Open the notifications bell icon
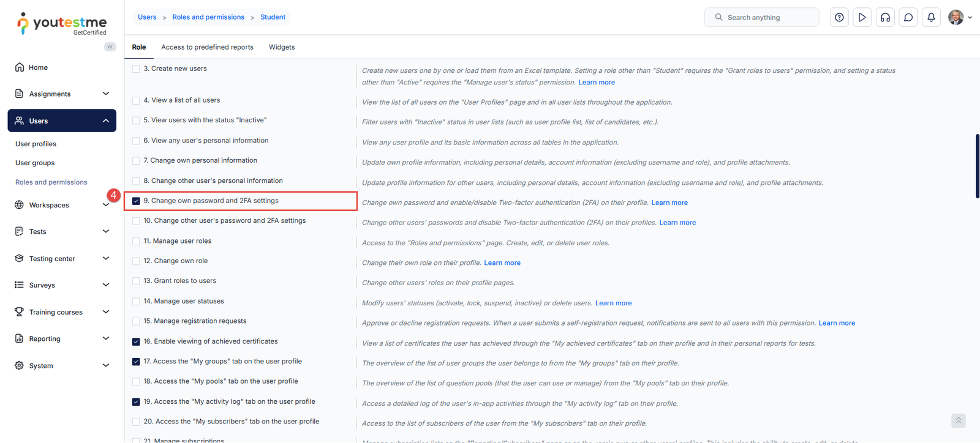Image resolution: width=980 pixels, height=443 pixels. [931, 17]
